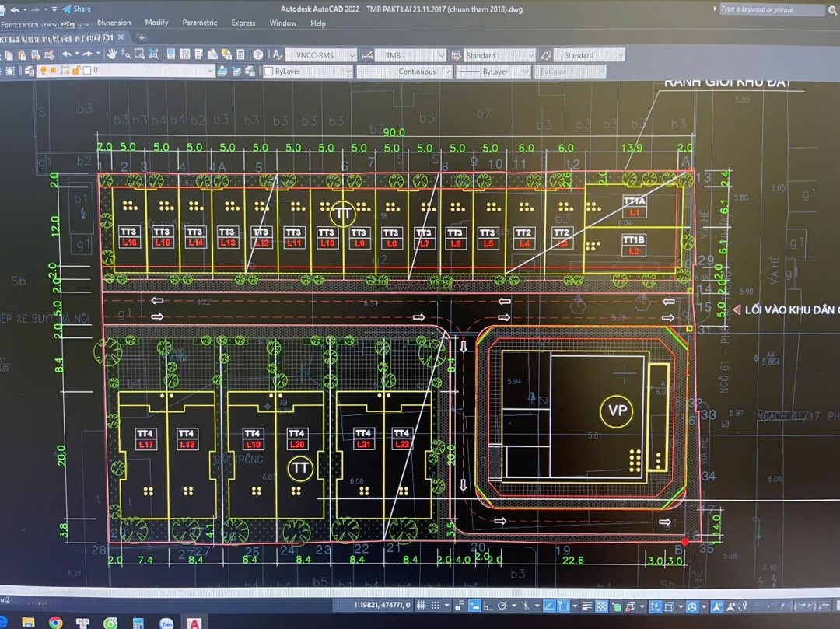
Task: Select the Zoom Realtime tool
Action: 125,54
